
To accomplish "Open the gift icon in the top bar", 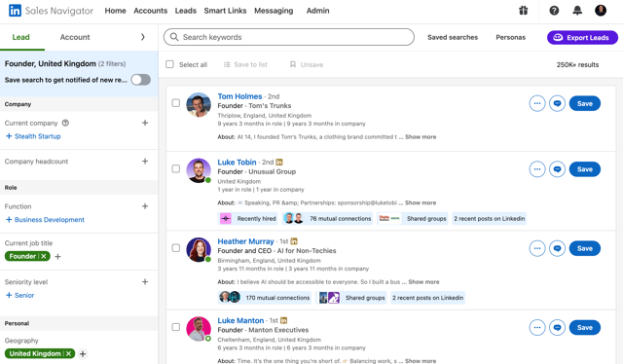I will click(x=524, y=11).
